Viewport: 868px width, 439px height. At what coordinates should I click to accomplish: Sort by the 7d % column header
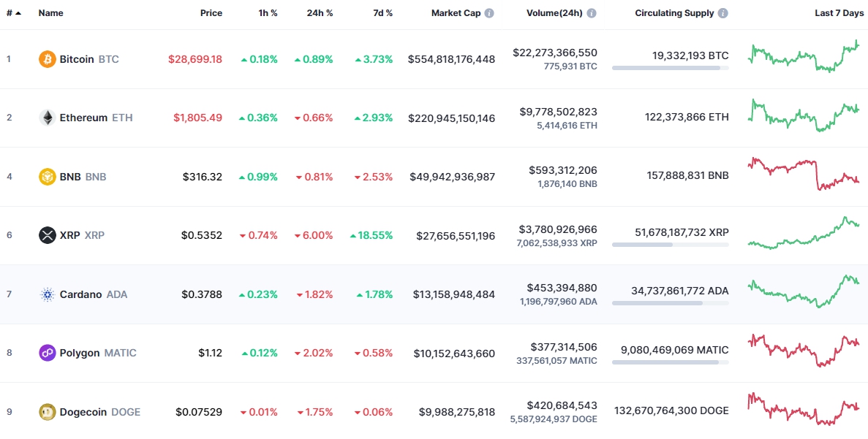[x=382, y=13]
